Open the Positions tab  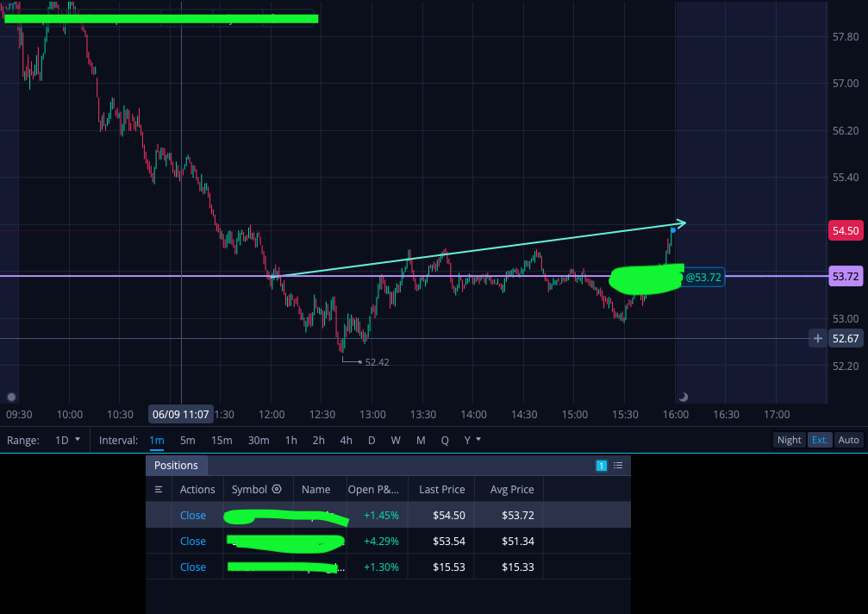coord(176,465)
